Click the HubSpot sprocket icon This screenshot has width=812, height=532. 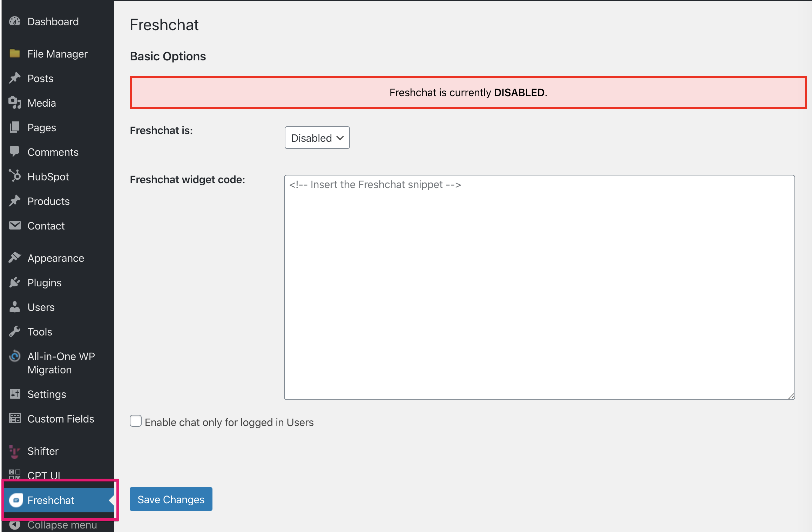pyautogui.click(x=15, y=176)
